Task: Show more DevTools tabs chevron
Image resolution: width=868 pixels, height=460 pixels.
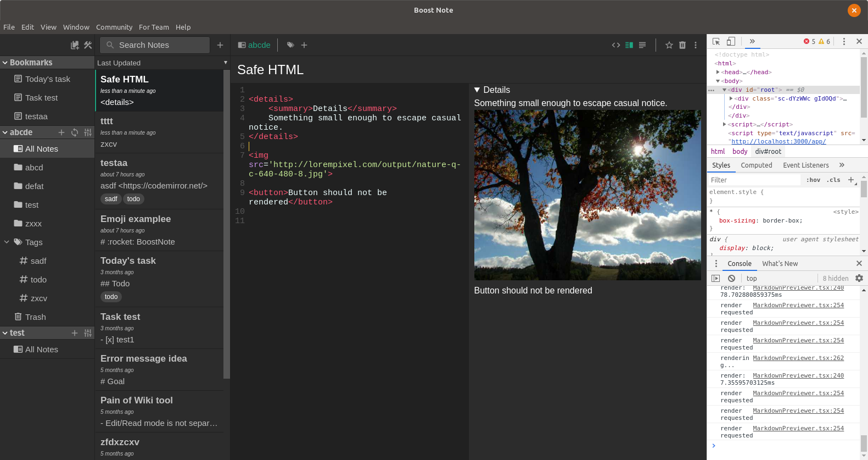Action: click(752, 41)
